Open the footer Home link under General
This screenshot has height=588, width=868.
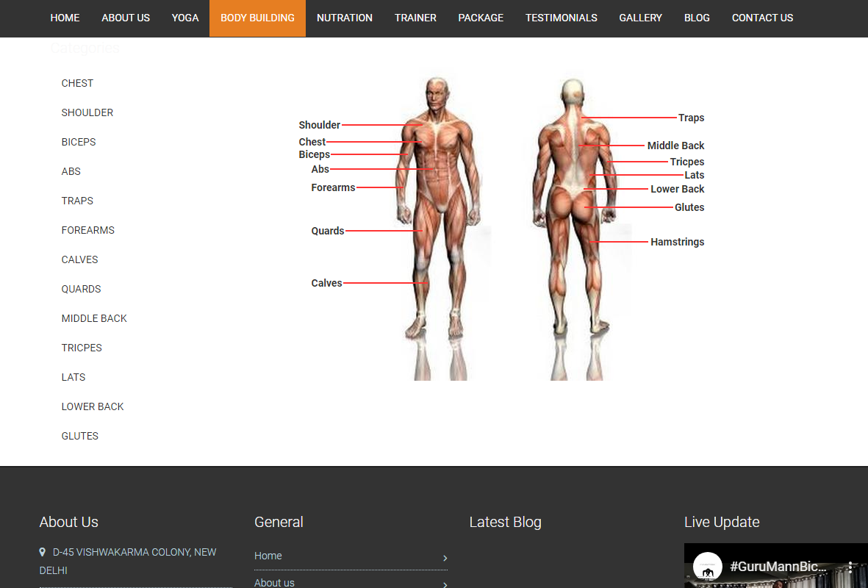(x=268, y=556)
